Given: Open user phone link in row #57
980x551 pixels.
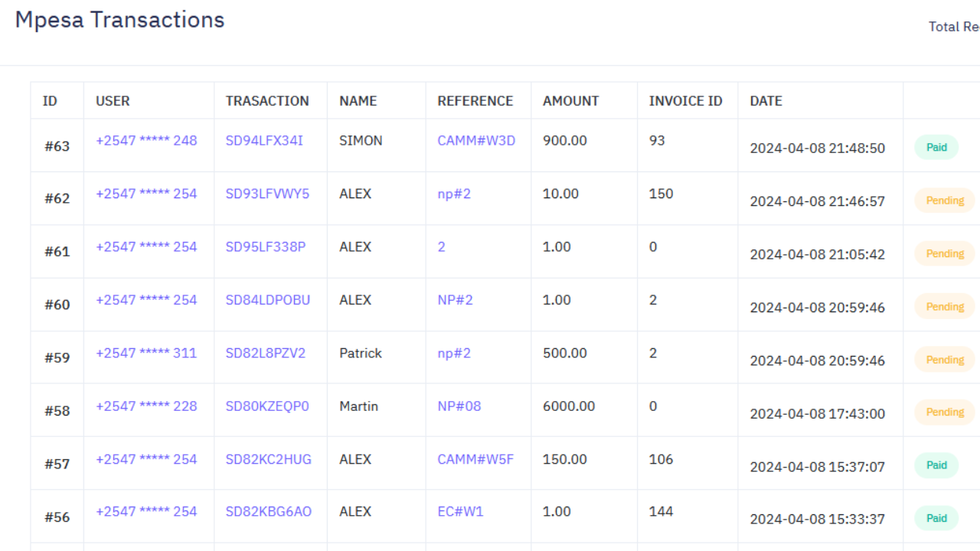Looking at the screenshot, I should point(146,459).
